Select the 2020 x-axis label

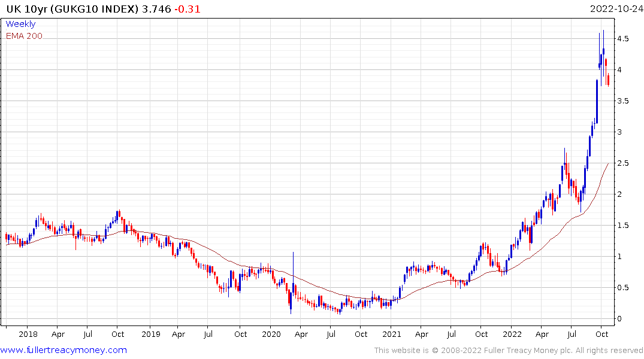(x=271, y=334)
